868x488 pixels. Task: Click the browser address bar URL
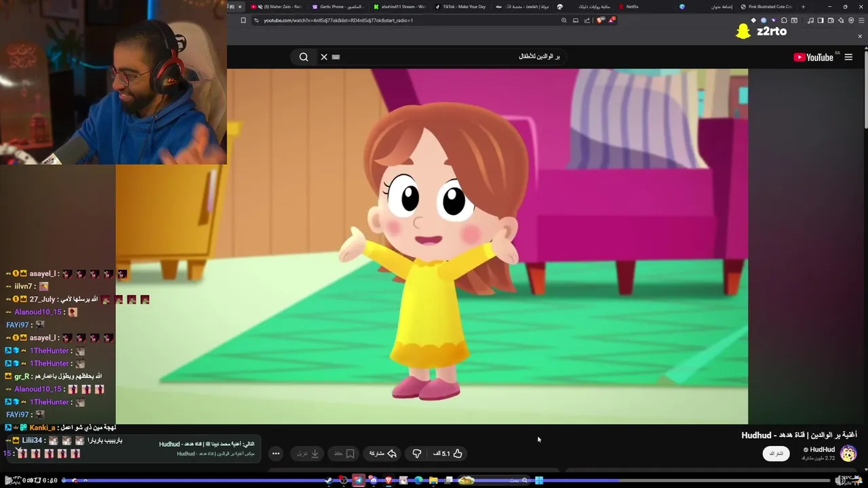pos(338,20)
